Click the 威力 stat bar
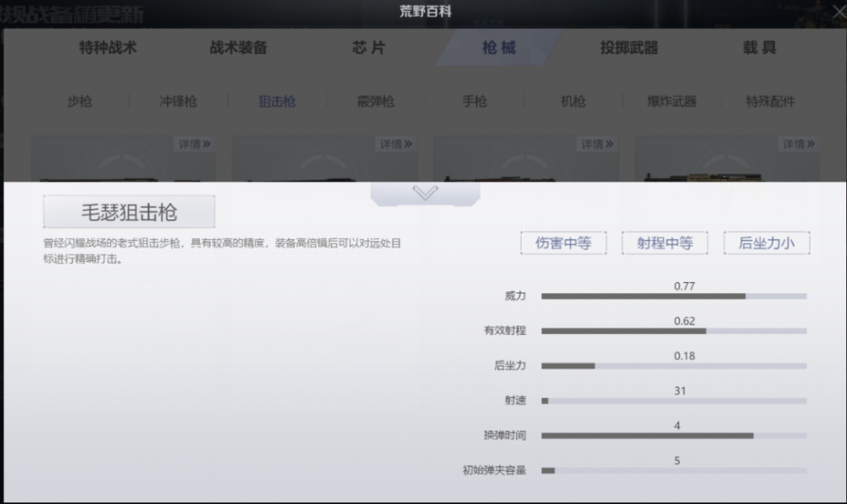The height and width of the screenshot is (504, 847). click(674, 296)
